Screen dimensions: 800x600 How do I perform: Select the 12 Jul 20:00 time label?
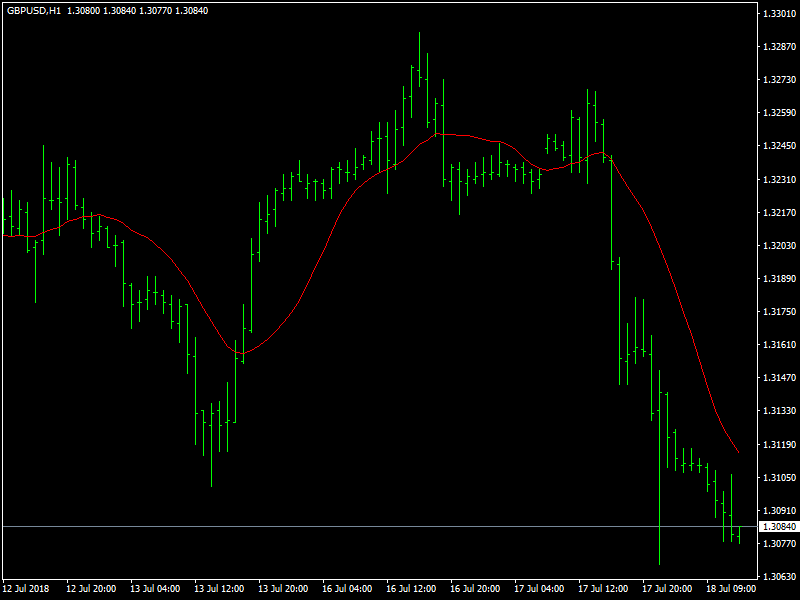pos(91,589)
